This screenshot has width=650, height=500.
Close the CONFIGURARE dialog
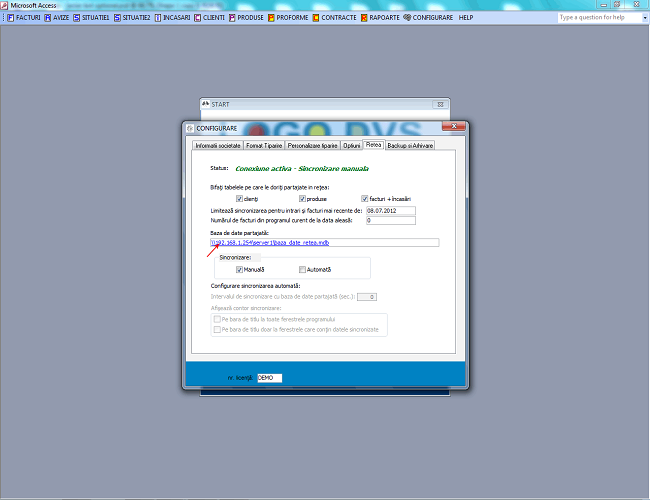pyautogui.click(x=454, y=126)
